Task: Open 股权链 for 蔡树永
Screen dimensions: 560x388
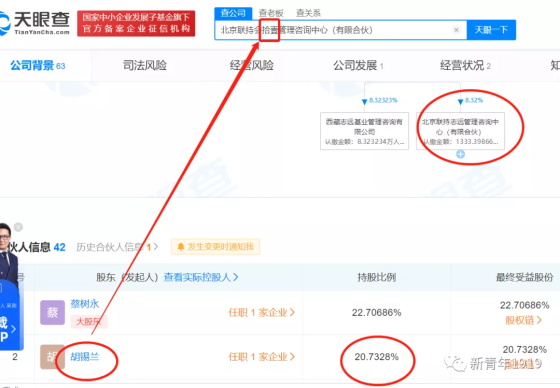Action: 523,320
